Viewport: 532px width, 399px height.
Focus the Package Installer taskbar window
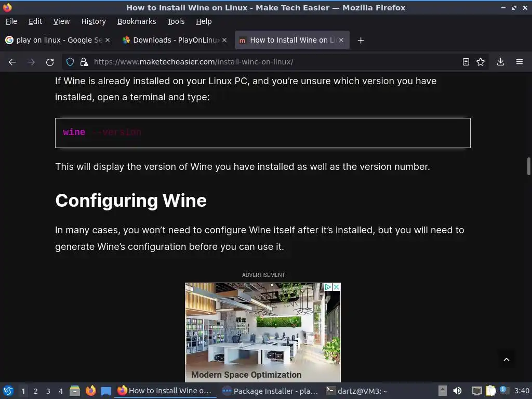tap(270, 391)
